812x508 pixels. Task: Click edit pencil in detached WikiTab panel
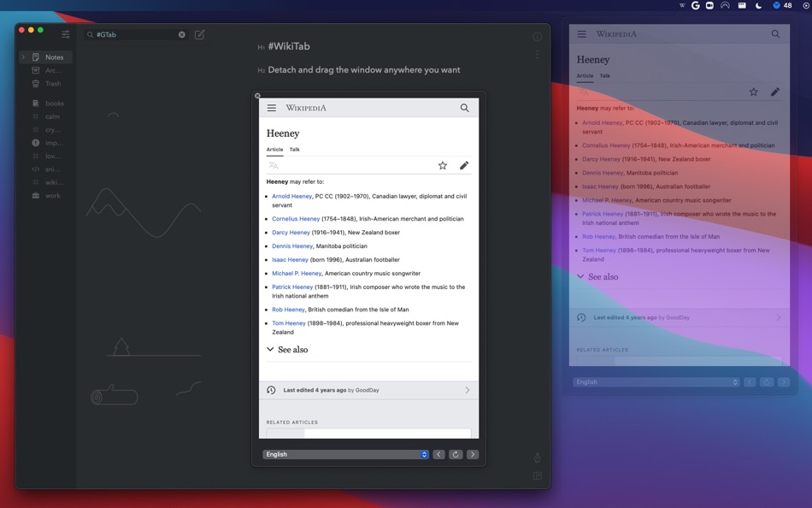774,92
